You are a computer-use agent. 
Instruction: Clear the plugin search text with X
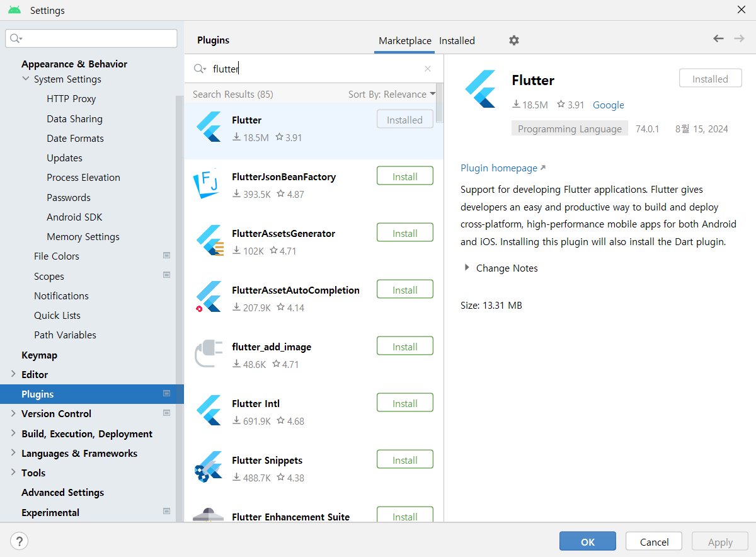(428, 69)
